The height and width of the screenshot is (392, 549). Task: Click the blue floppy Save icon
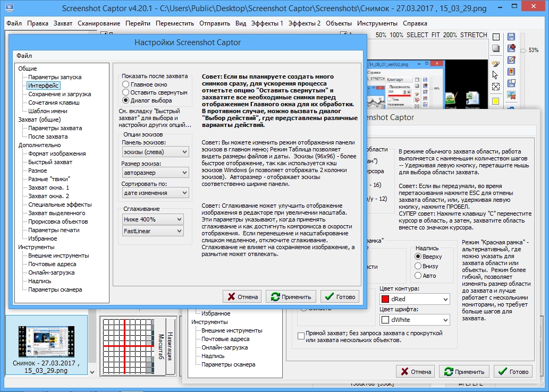click(511, 37)
